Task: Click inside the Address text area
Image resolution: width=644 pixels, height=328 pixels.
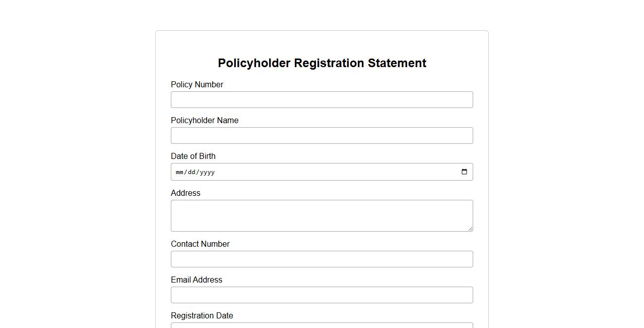Action: click(321, 215)
